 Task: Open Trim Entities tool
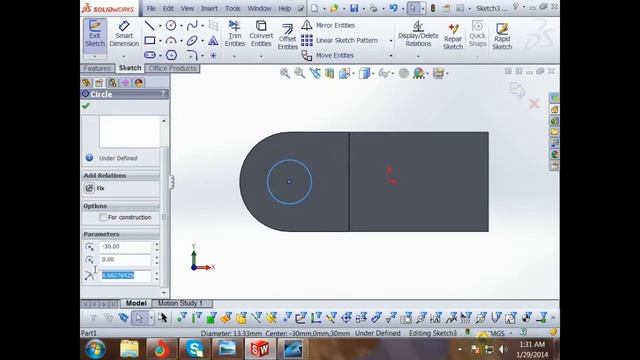(x=235, y=35)
